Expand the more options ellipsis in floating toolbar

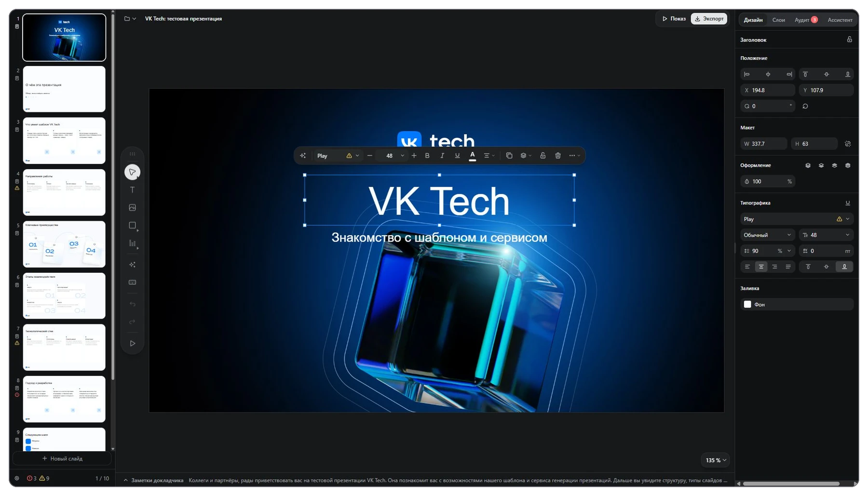(x=574, y=156)
